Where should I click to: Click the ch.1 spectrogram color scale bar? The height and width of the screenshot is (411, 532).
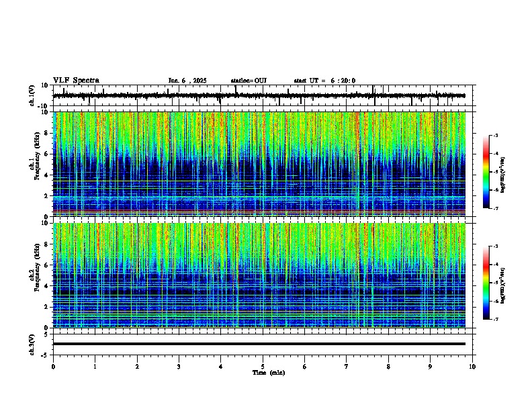(486, 172)
